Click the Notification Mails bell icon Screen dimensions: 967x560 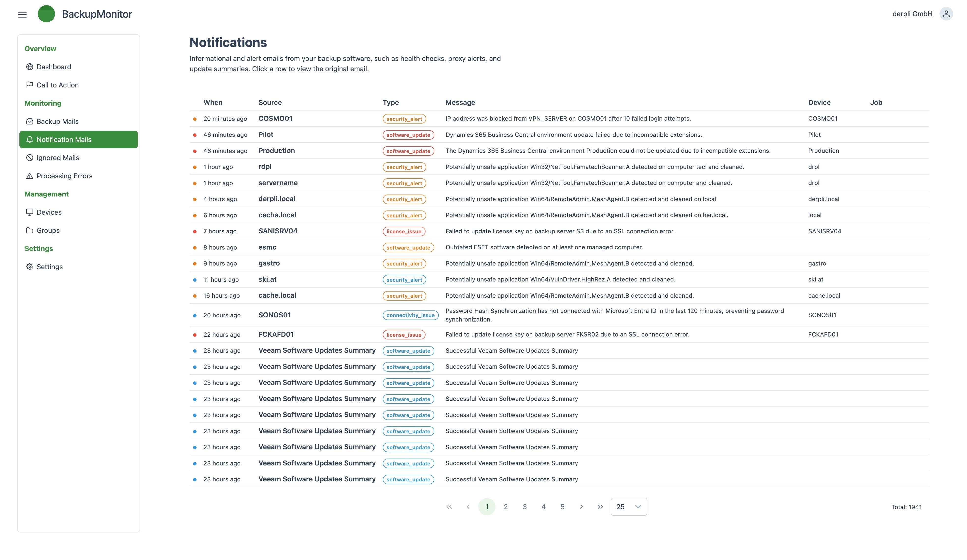coord(29,139)
